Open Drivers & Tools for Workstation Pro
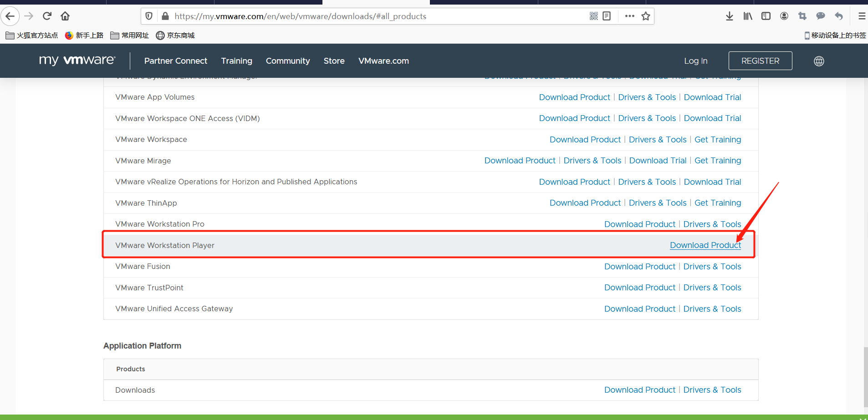This screenshot has height=420, width=868. click(712, 224)
